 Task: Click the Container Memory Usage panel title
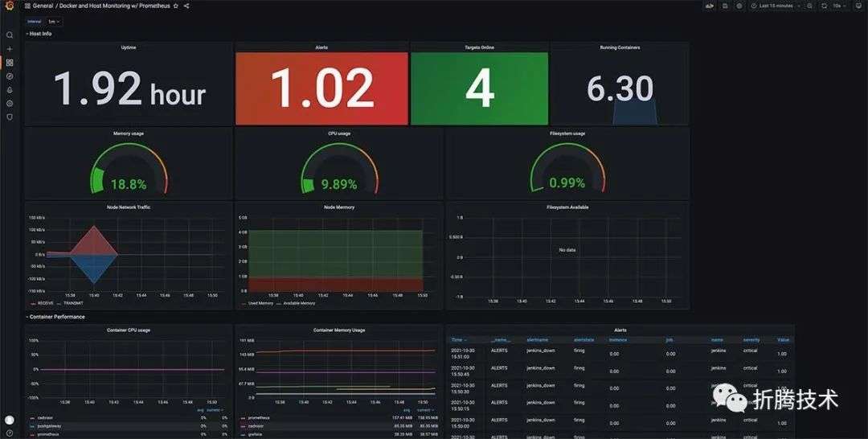(x=339, y=330)
